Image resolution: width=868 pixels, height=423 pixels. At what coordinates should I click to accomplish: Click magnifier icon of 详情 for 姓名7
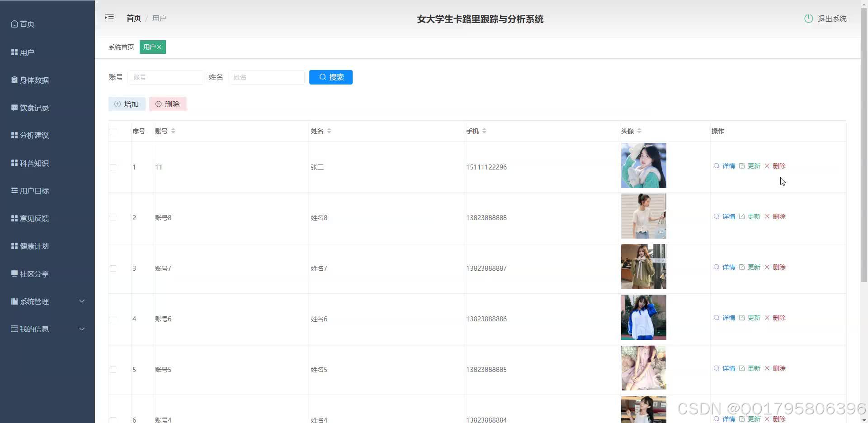(717, 267)
